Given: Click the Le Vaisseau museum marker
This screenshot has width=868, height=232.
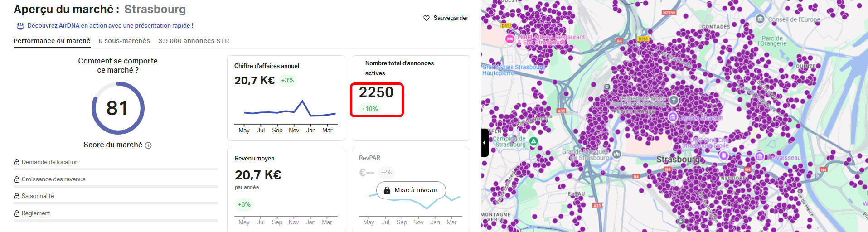Looking at the screenshot, I should [x=760, y=156].
